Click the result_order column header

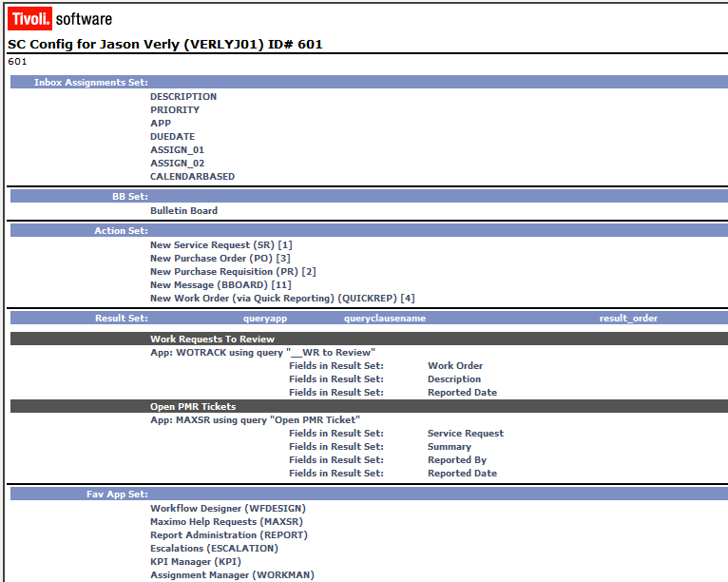[x=628, y=319]
